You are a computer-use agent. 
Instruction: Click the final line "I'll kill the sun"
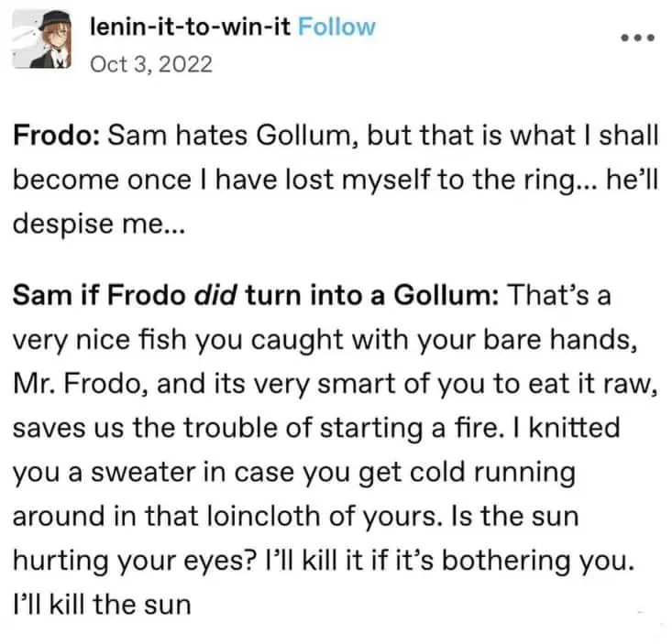(102, 605)
